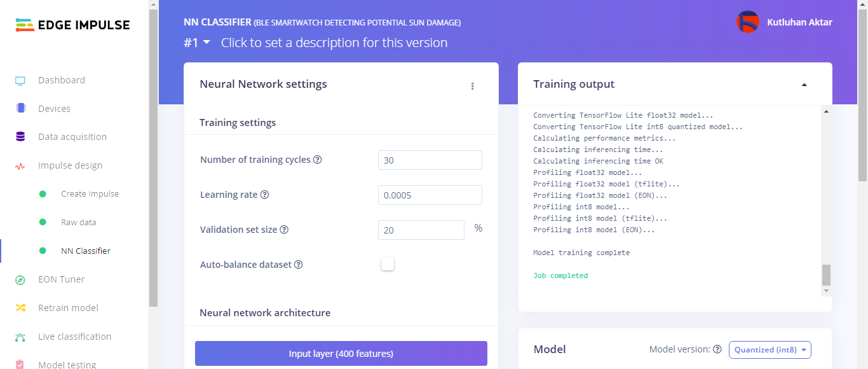Click the Live classification icon

coord(20,337)
